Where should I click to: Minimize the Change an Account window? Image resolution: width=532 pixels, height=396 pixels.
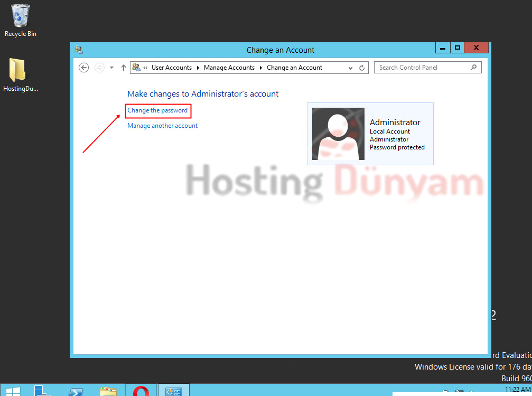tap(443, 48)
